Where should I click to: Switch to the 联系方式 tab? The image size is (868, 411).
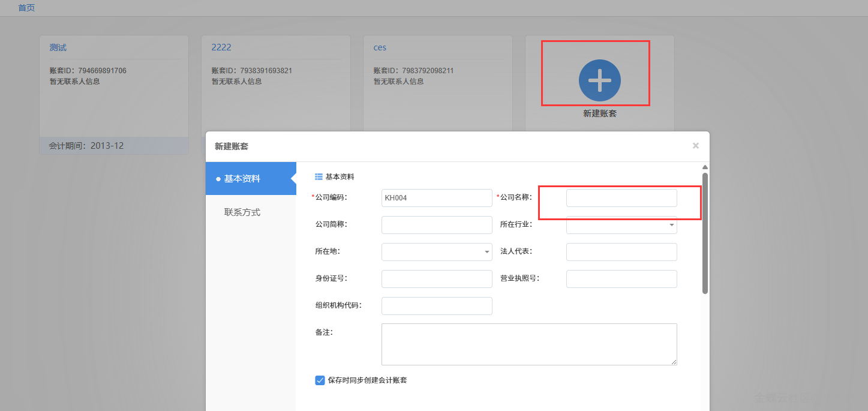click(242, 212)
